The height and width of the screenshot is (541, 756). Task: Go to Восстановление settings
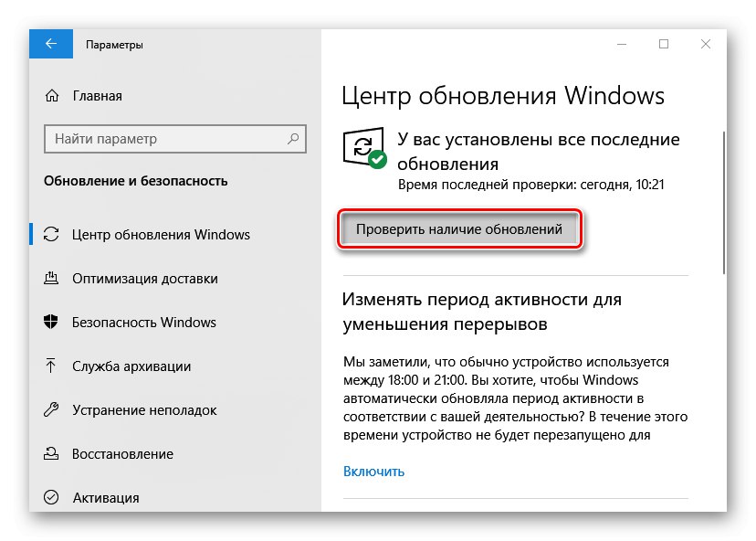123,453
